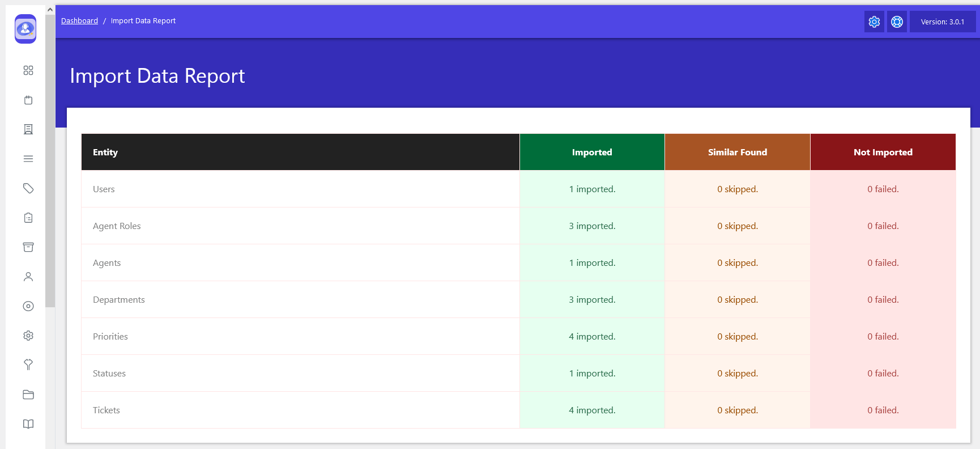The width and height of the screenshot is (980, 449).
Task: Click the Version: 3.0.1 button
Action: click(942, 22)
